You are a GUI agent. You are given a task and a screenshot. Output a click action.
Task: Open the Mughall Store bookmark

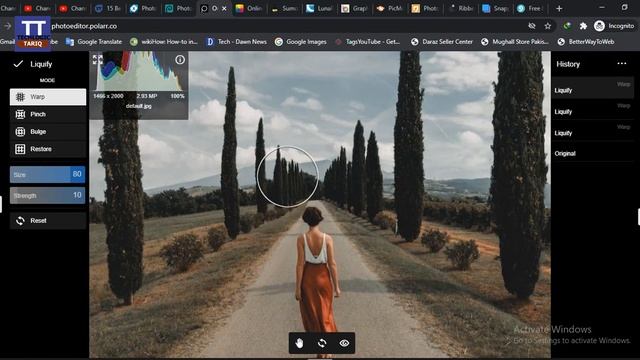coord(515,42)
